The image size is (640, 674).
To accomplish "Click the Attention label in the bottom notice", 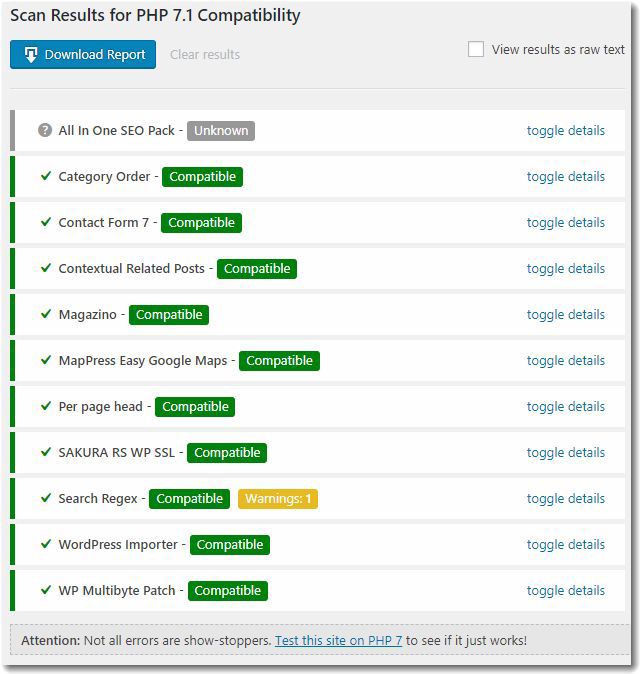I will (x=51, y=640).
